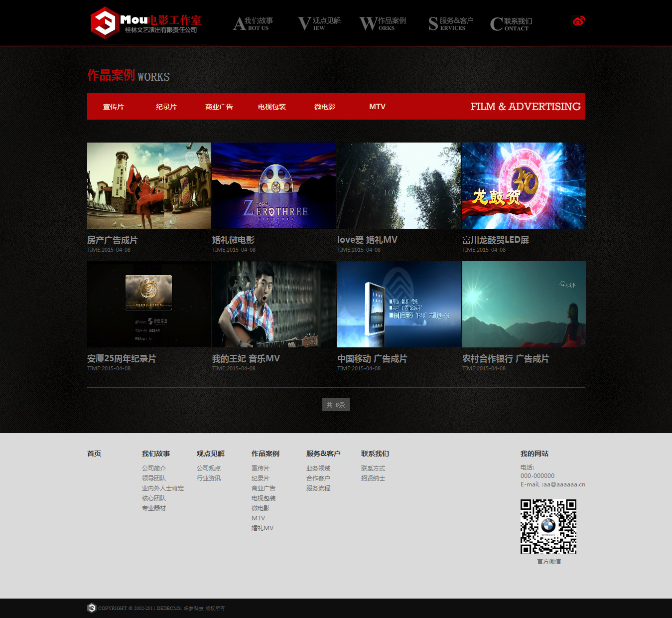This screenshot has height=618, width=672.
Task: Select the 宣传片 category tab
Action: pos(114,107)
